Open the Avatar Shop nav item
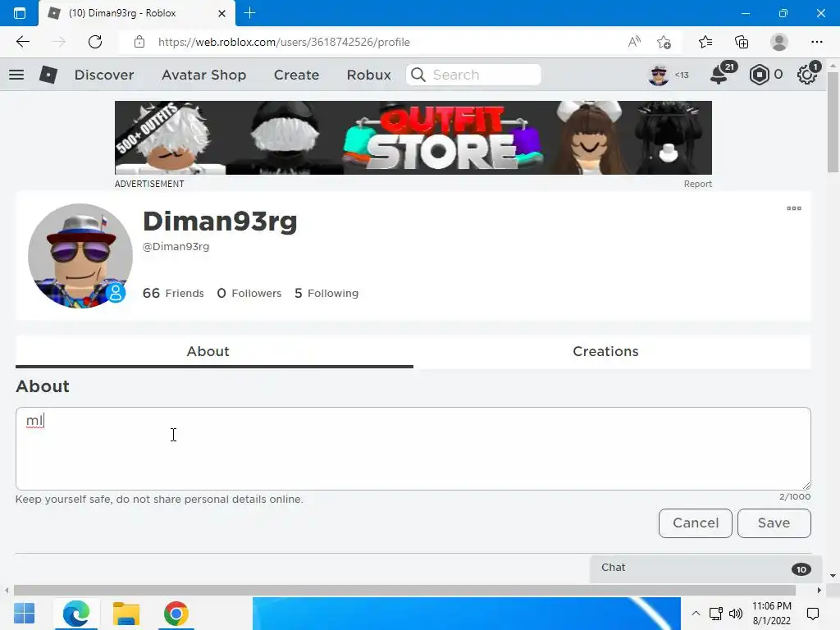840x630 pixels. coord(203,75)
